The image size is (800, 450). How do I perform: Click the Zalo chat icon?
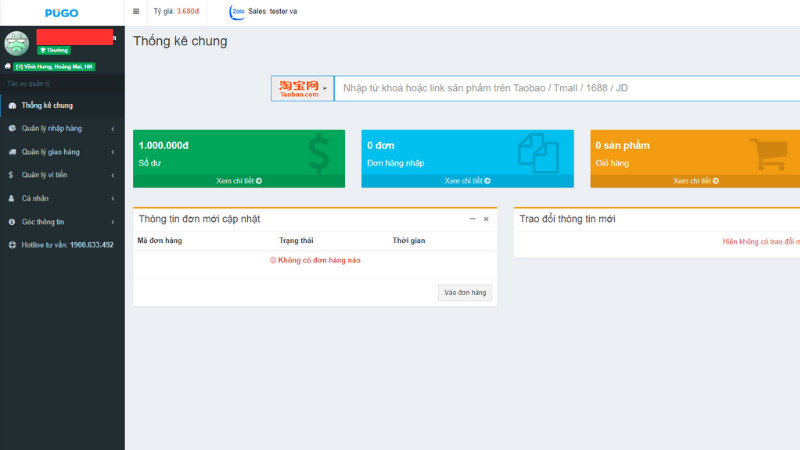(x=236, y=12)
